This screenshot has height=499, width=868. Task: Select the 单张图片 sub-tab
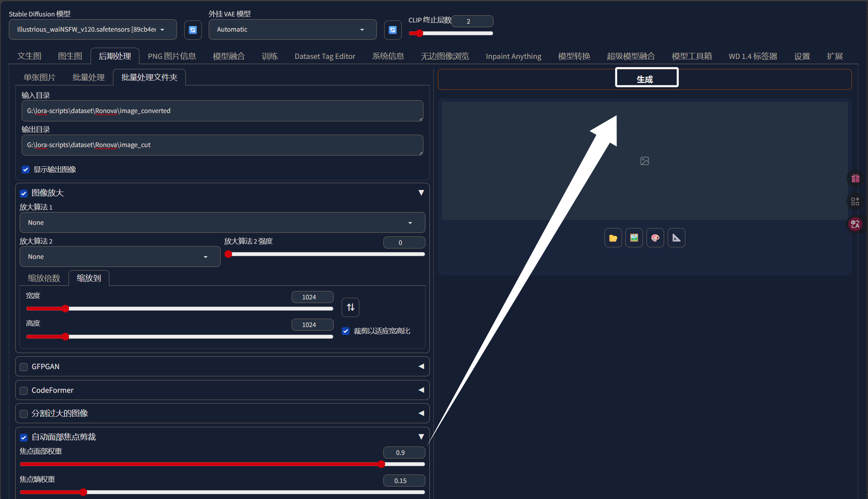[39, 77]
